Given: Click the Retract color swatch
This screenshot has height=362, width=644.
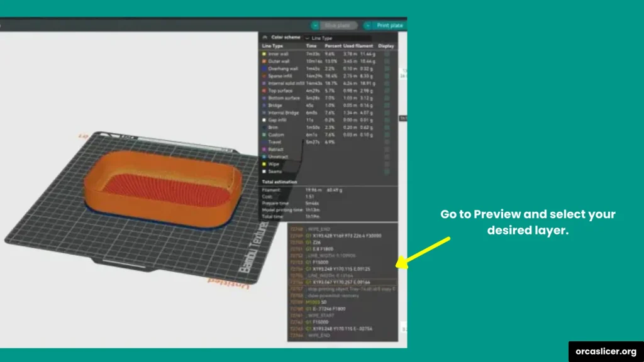Looking at the screenshot, I should click(264, 150).
